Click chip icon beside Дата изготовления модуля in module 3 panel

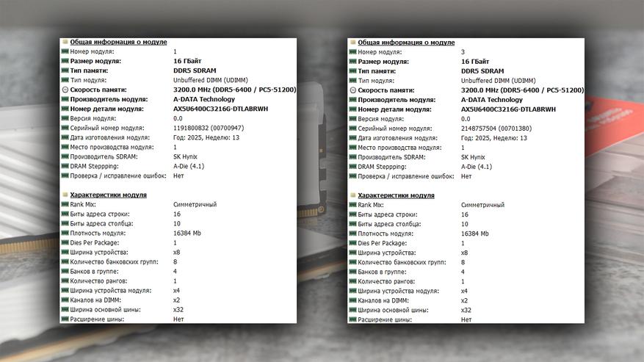[352, 137]
